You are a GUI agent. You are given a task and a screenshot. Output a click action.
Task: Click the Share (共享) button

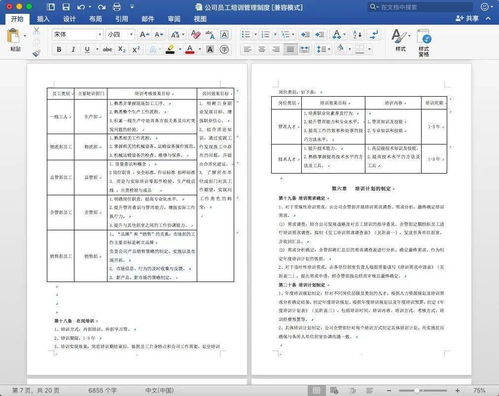(467, 19)
